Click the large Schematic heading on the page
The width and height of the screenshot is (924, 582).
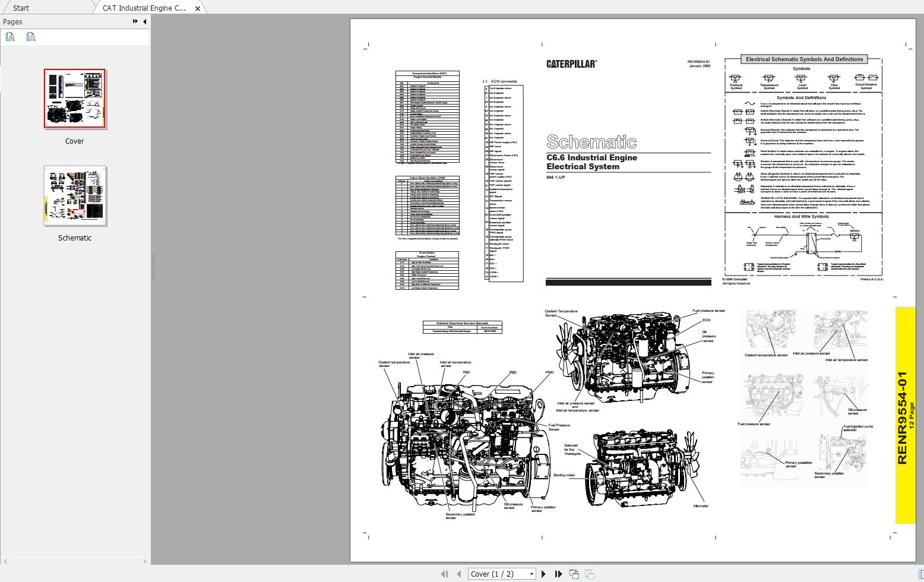(x=591, y=142)
